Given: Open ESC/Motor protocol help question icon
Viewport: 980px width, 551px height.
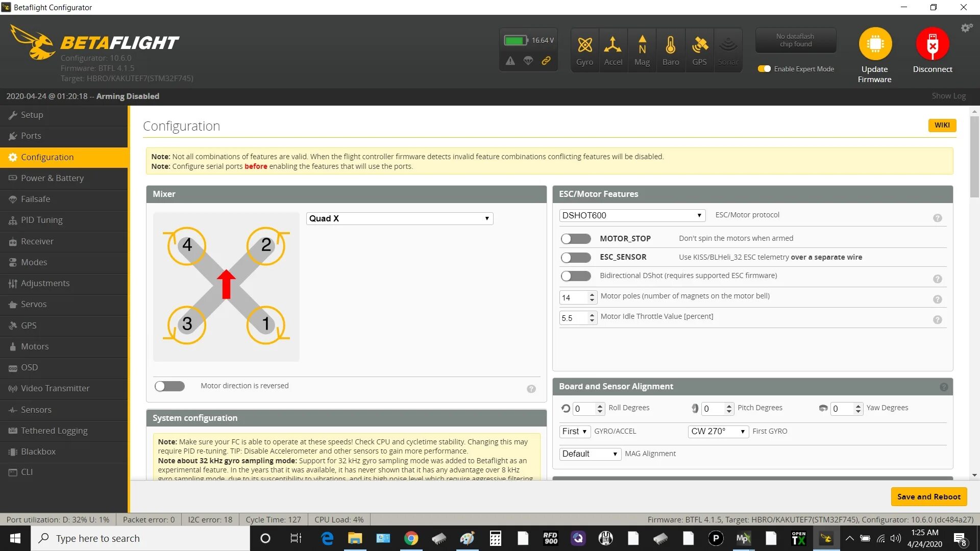Looking at the screenshot, I should [937, 218].
